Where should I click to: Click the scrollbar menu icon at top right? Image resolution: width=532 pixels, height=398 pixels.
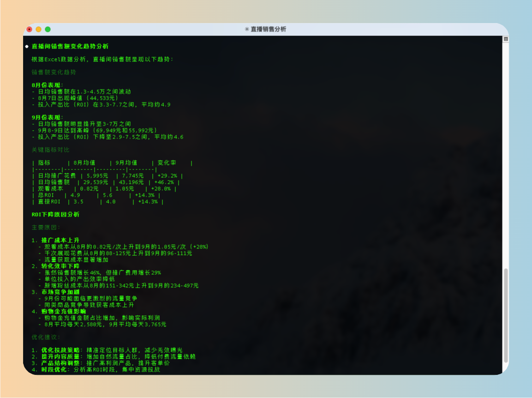pos(506,39)
